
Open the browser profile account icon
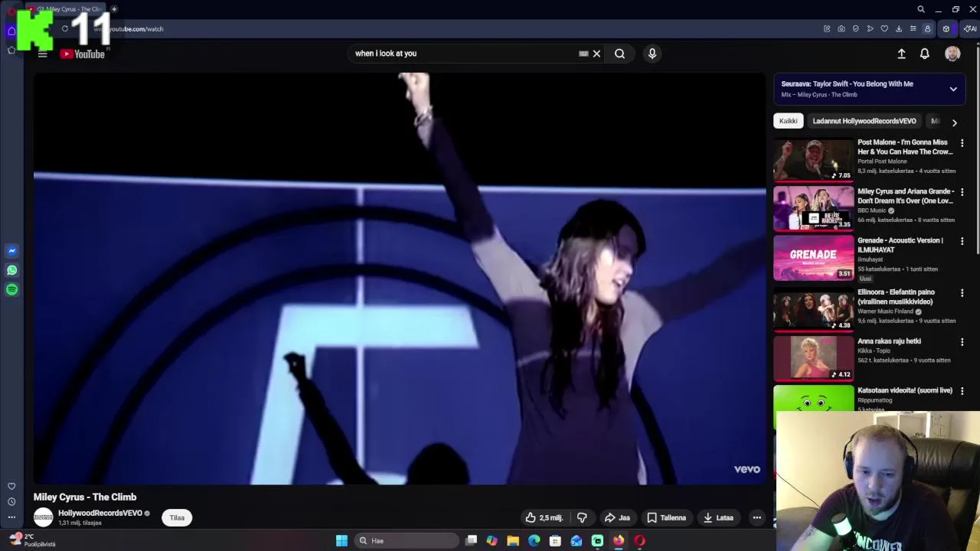(927, 29)
